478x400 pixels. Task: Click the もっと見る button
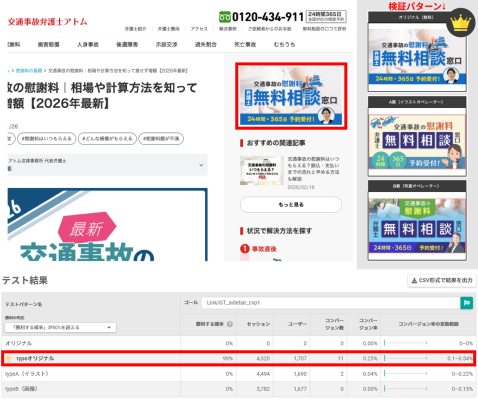coord(291,205)
